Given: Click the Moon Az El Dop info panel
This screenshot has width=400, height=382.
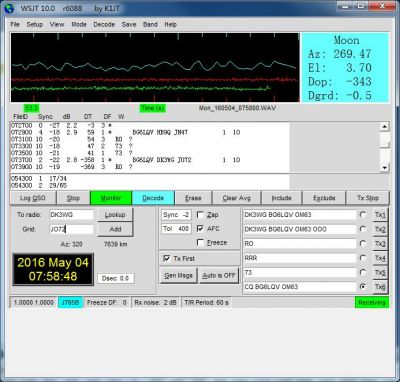Looking at the screenshot, I should [x=345, y=68].
